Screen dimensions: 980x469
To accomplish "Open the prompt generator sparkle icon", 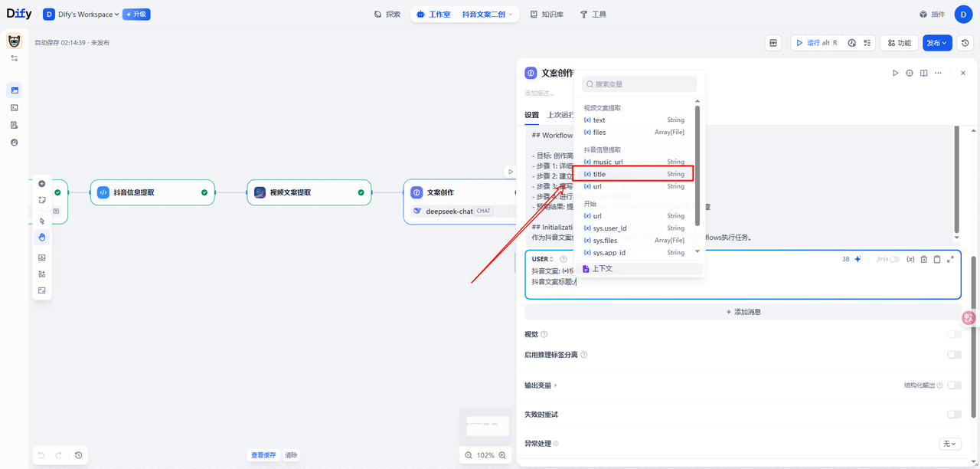I will tap(857, 259).
